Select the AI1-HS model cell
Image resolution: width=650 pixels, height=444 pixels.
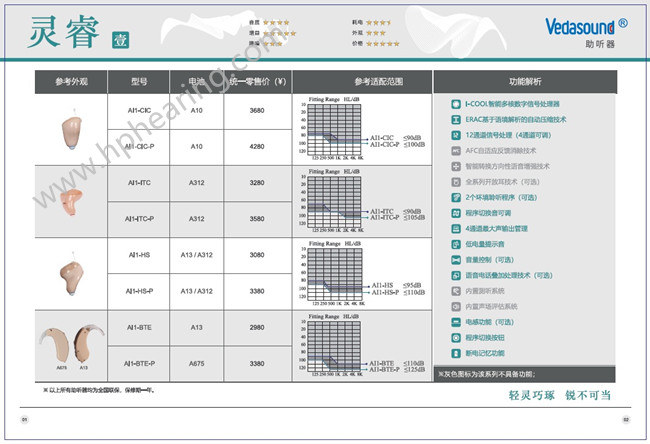(139, 255)
